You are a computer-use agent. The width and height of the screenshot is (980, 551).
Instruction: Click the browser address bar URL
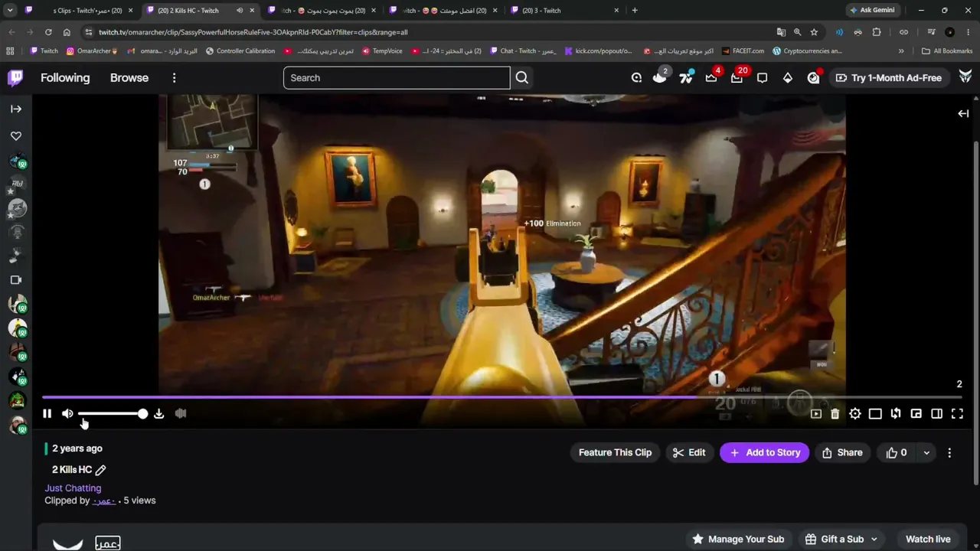click(253, 32)
